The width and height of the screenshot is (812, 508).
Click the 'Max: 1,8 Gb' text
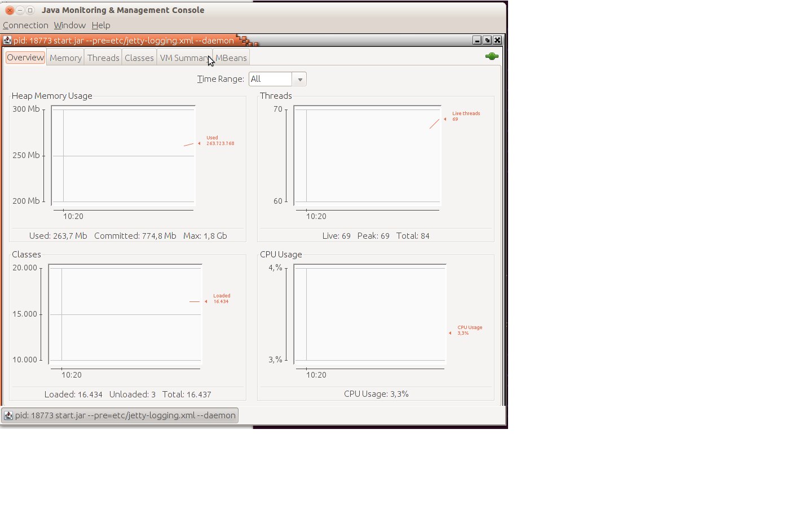[x=205, y=236]
